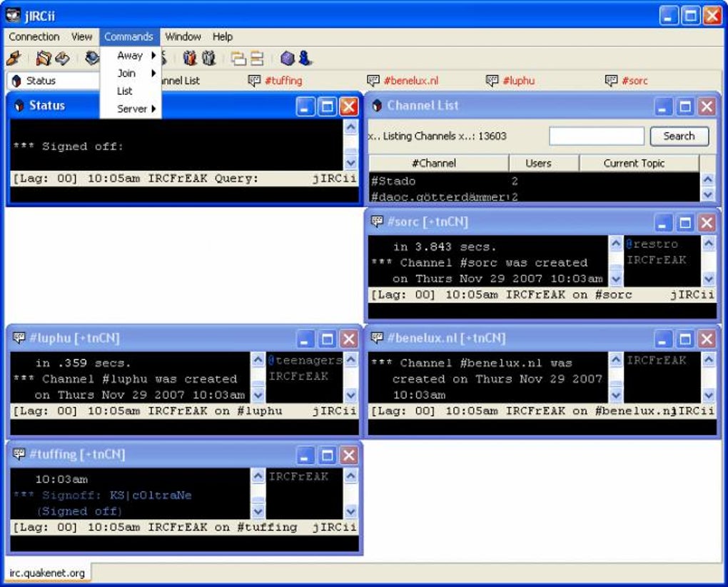Click the connect plug icon in toolbar
The width and height of the screenshot is (728, 587).
pyautogui.click(x=14, y=58)
